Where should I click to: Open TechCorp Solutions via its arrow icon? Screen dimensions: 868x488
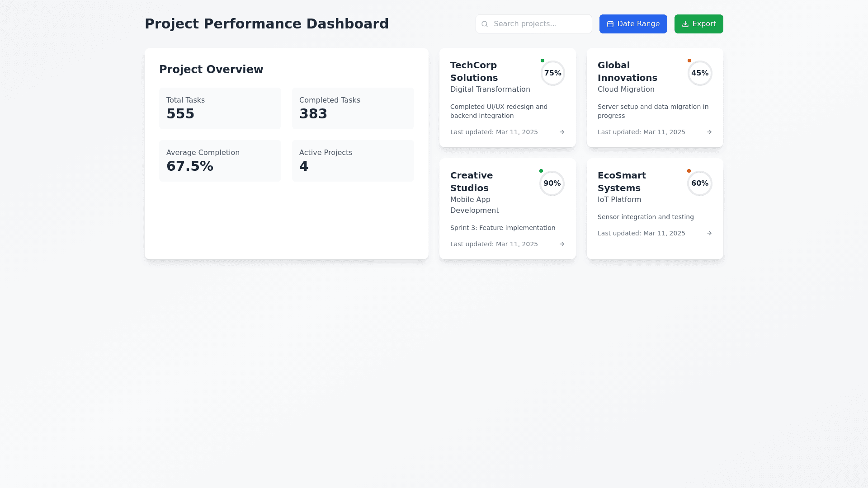coord(562,132)
